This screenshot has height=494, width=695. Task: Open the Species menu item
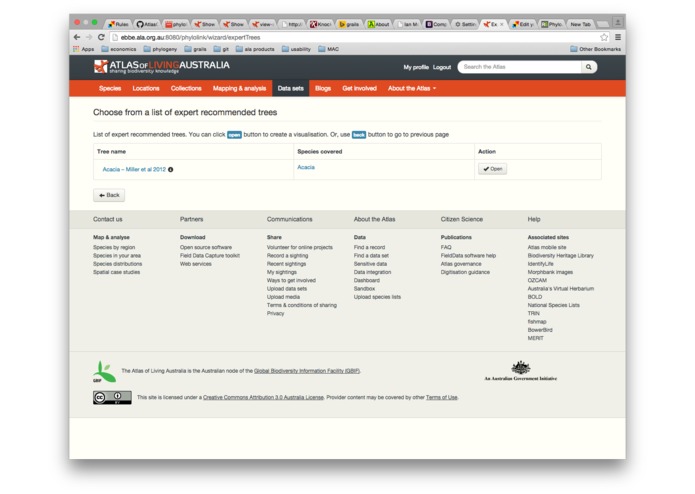point(110,89)
